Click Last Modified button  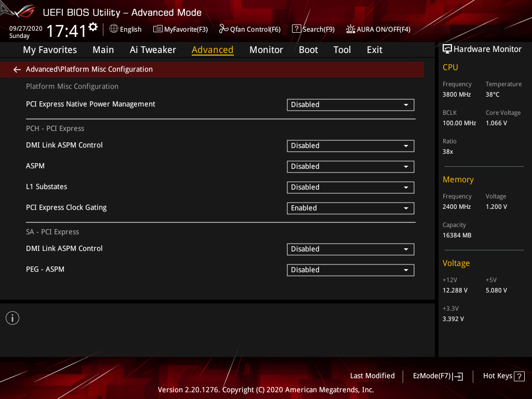click(372, 376)
